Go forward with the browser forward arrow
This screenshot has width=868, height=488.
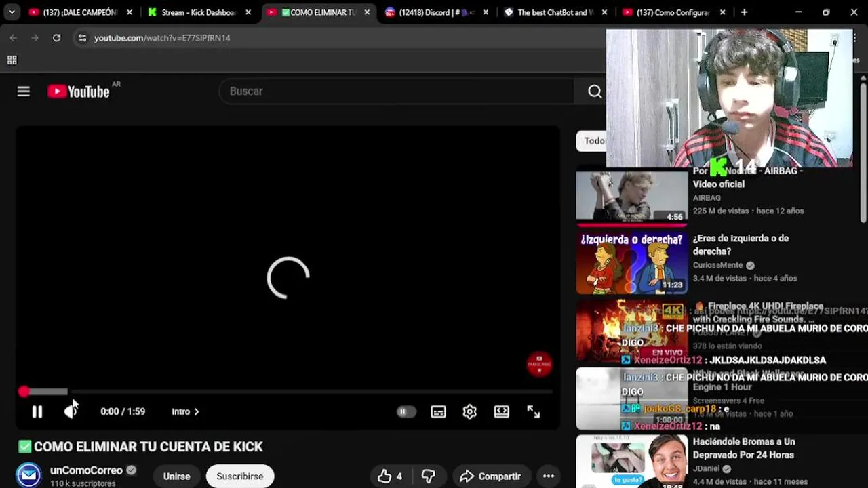(x=35, y=38)
